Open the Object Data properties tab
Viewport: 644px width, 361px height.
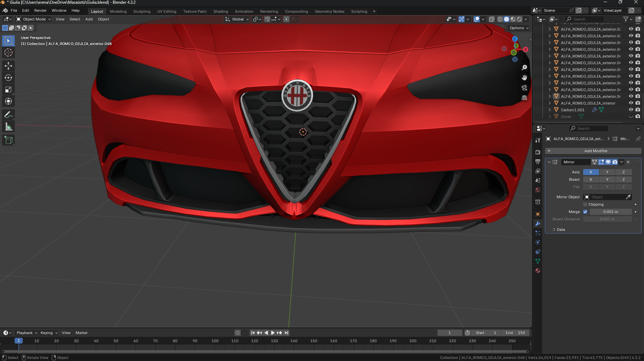pyautogui.click(x=538, y=261)
